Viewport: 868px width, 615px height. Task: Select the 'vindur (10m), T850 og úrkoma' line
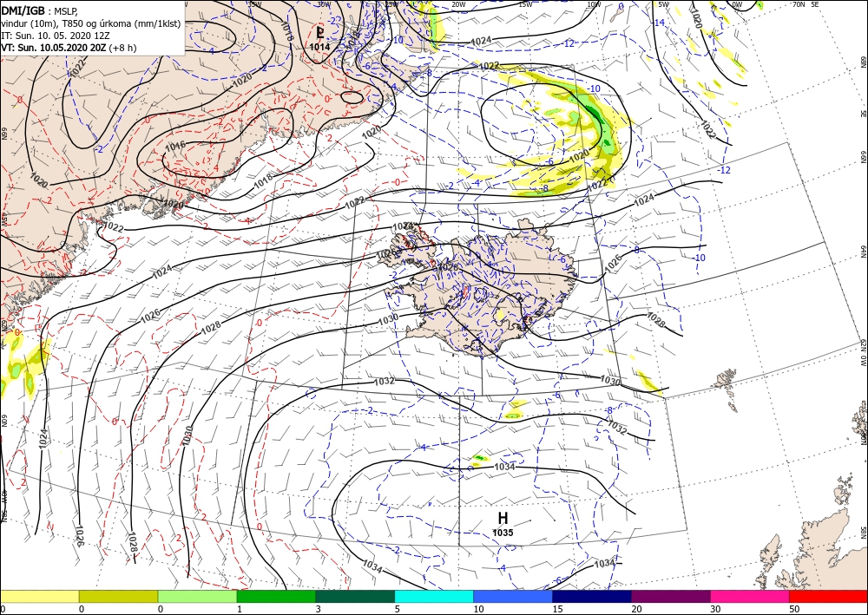[x=91, y=23]
